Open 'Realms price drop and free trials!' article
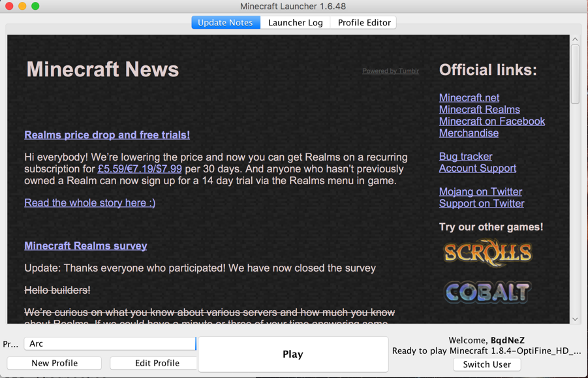588x378 pixels. pos(107,135)
